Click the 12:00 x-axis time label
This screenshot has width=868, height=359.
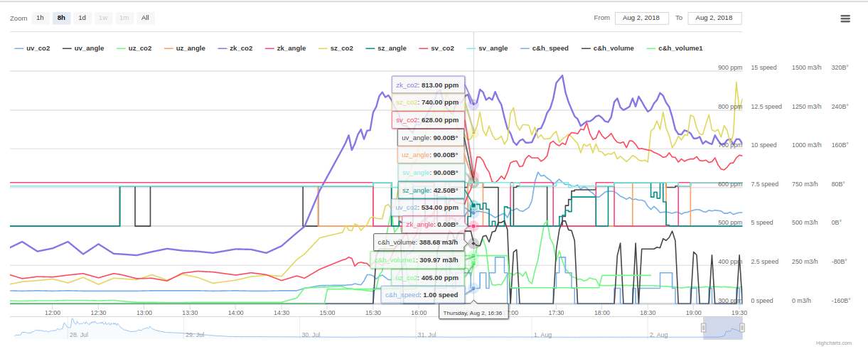click(53, 313)
